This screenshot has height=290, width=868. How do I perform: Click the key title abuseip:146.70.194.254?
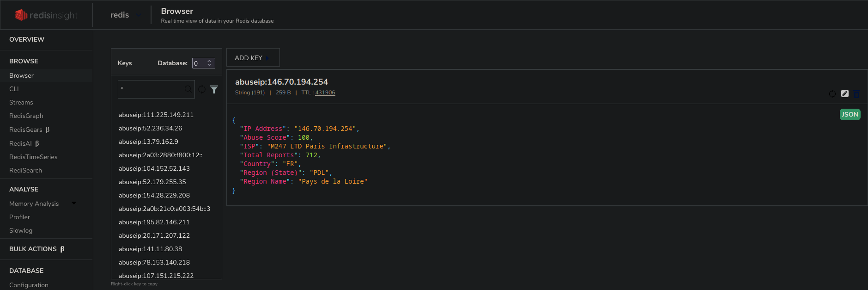point(281,82)
